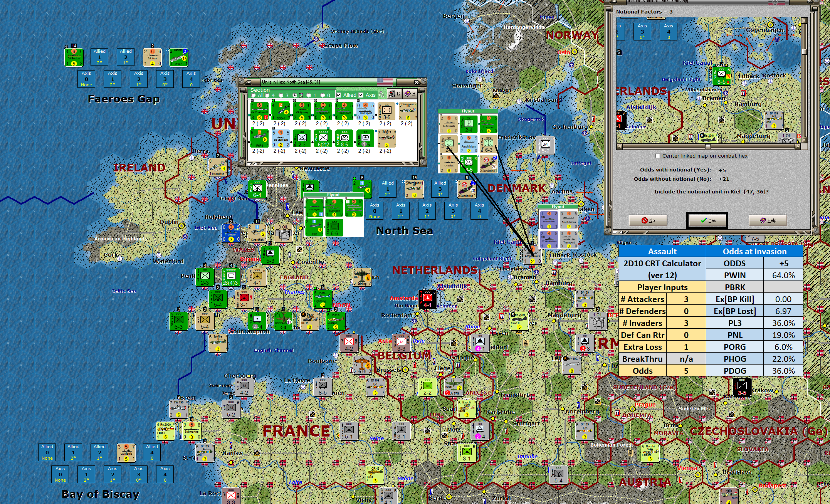The width and height of the screenshot is (830, 504).
Task: Select the M7 (105) artillery counter
Action: pyautogui.click(x=365, y=139)
